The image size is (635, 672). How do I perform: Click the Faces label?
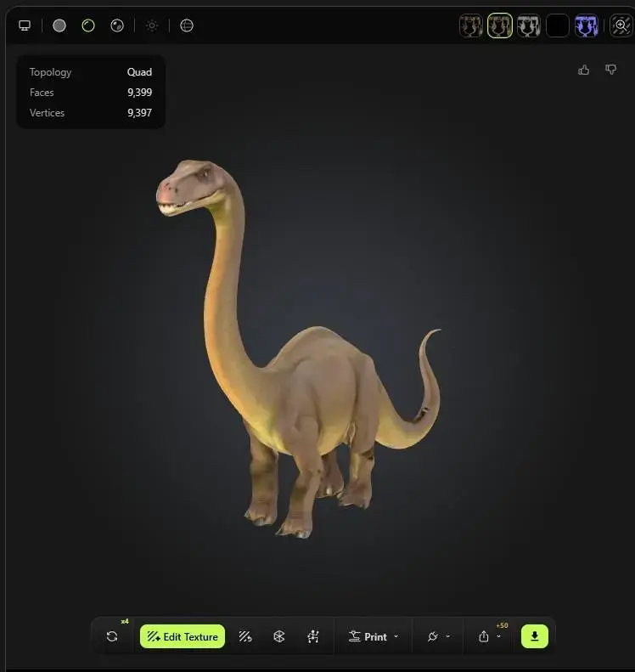click(42, 93)
